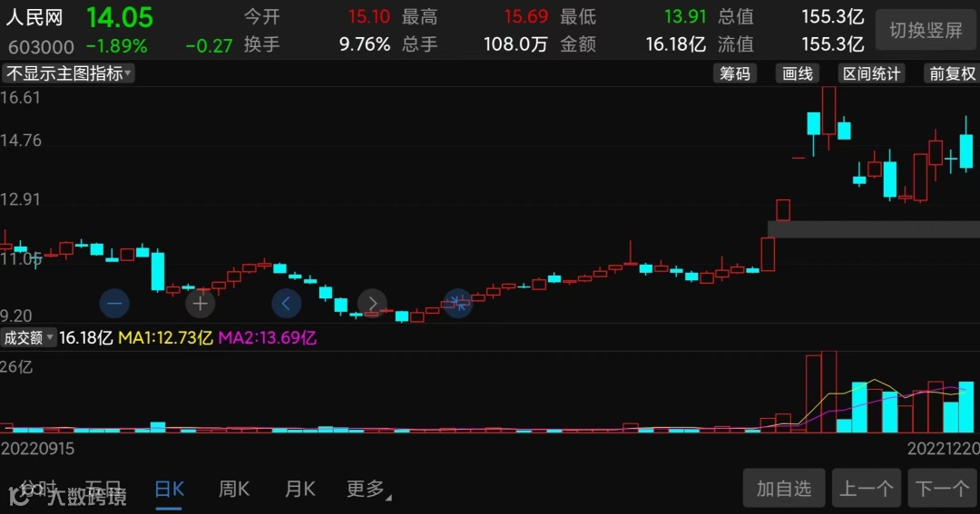This screenshot has width=980, height=514.
Task: Open 区间统计 range statistics
Action: point(871,73)
